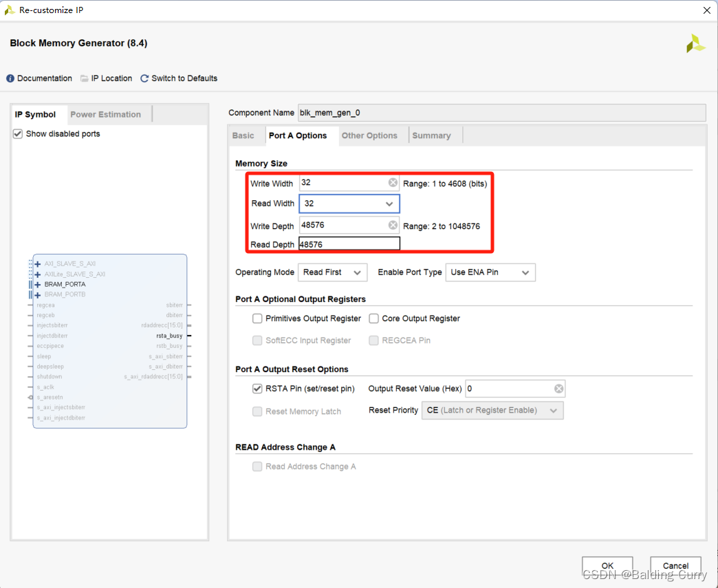Enable the Primitives Output Register checkbox
Screen dimensions: 718x588
click(x=257, y=318)
